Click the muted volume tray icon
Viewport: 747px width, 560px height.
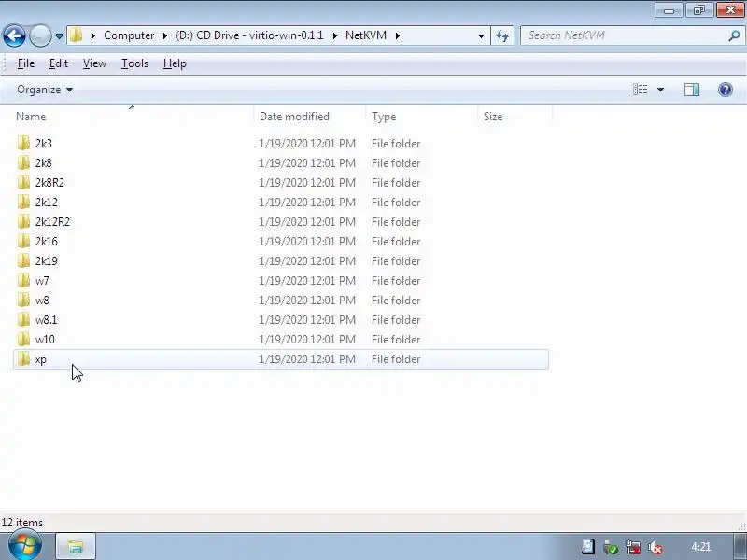coord(655,547)
